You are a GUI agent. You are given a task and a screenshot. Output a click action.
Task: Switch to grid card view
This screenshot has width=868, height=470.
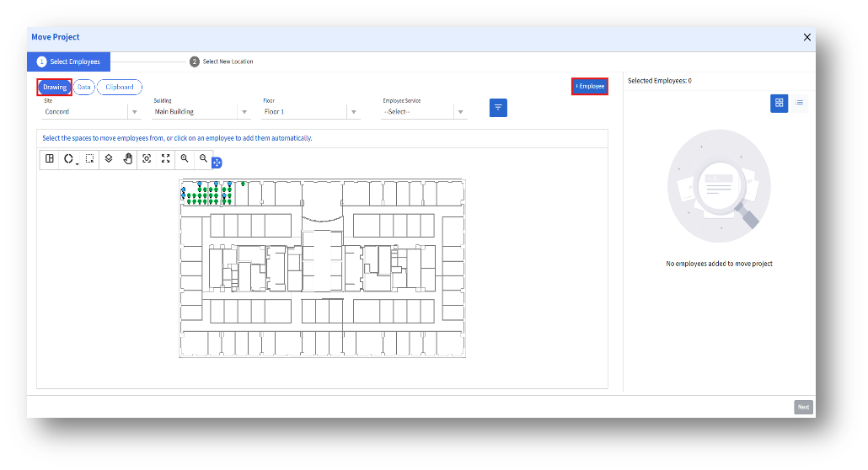(779, 103)
